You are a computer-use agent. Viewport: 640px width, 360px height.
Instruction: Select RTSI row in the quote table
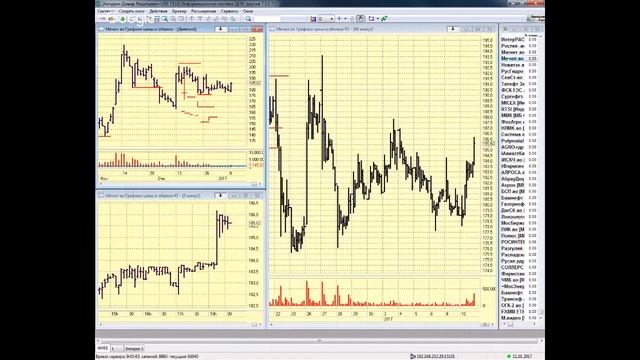click(519, 109)
